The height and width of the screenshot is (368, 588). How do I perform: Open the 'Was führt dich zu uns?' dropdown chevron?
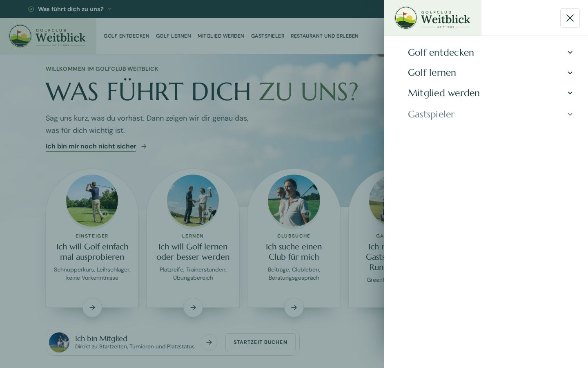click(109, 9)
